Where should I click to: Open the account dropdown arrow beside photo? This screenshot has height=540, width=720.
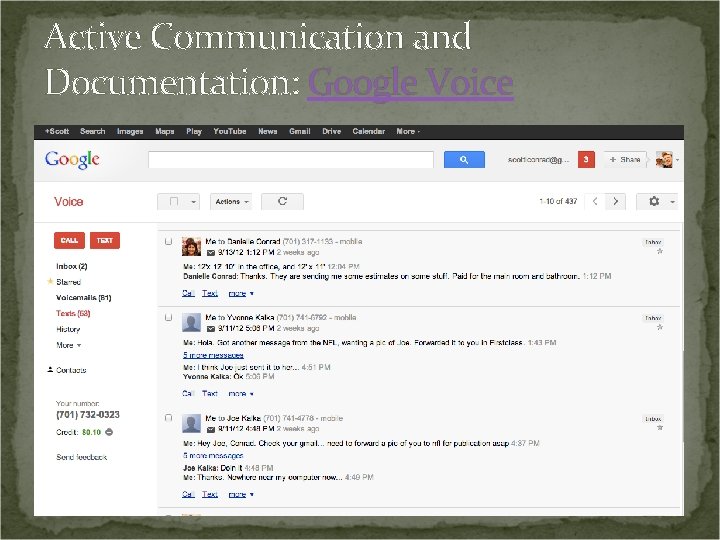(677, 160)
